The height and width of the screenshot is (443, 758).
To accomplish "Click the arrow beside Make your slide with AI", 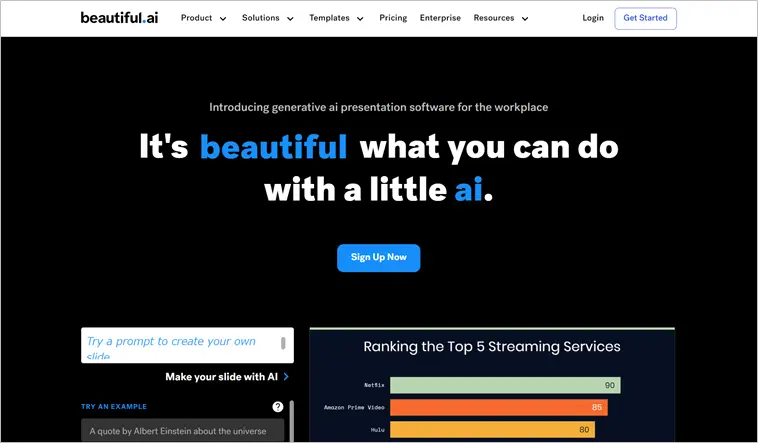I will (286, 377).
